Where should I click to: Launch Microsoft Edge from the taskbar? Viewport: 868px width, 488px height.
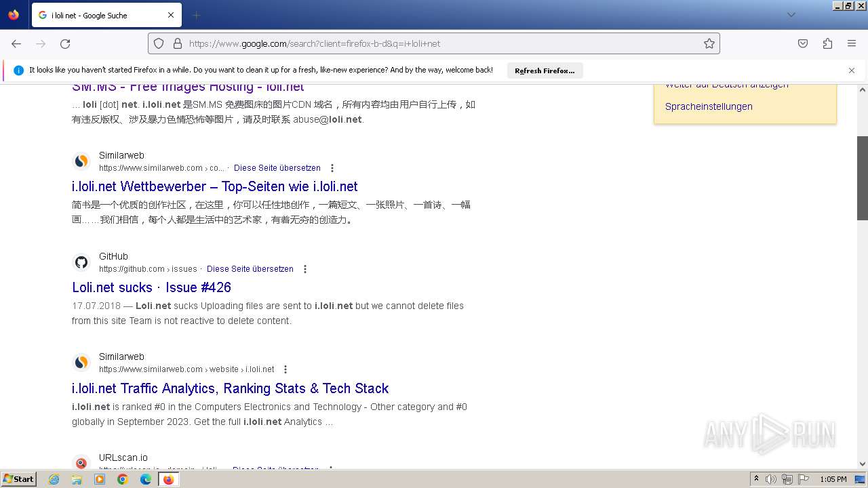[x=146, y=479]
